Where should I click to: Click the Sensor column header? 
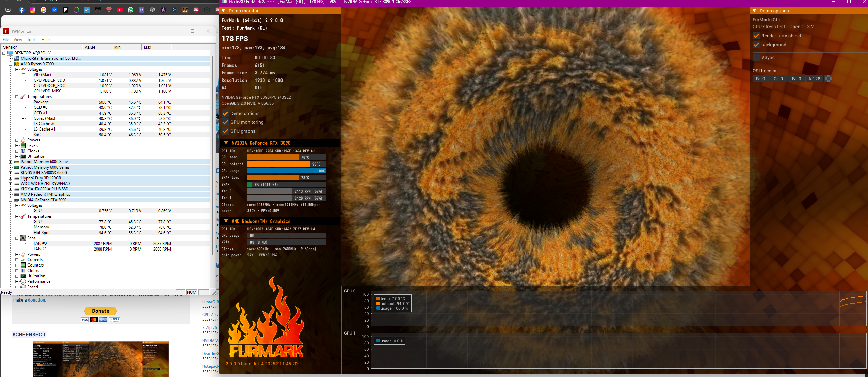(x=42, y=47)
